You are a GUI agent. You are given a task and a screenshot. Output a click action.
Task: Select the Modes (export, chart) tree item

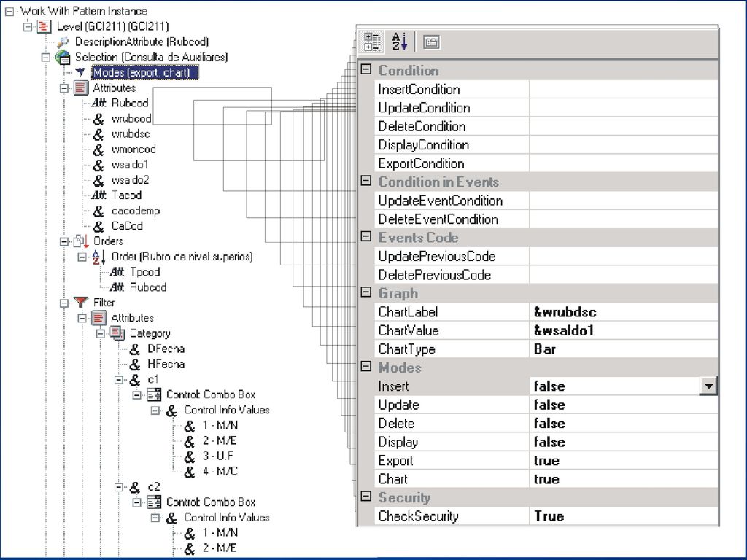(x=145, y=72)
